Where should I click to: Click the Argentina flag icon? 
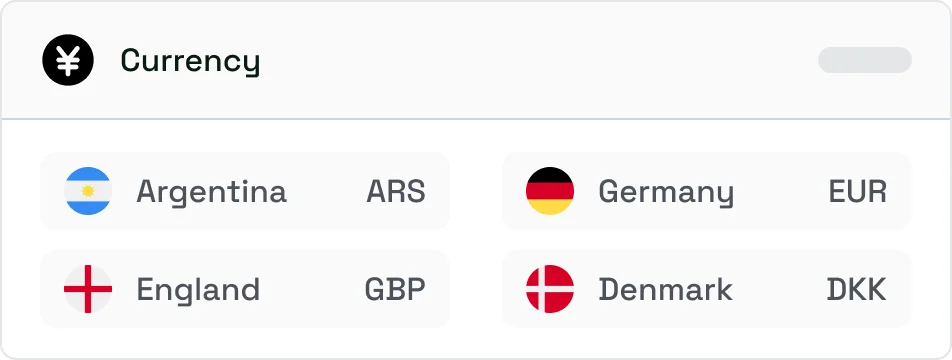[88, 191]
